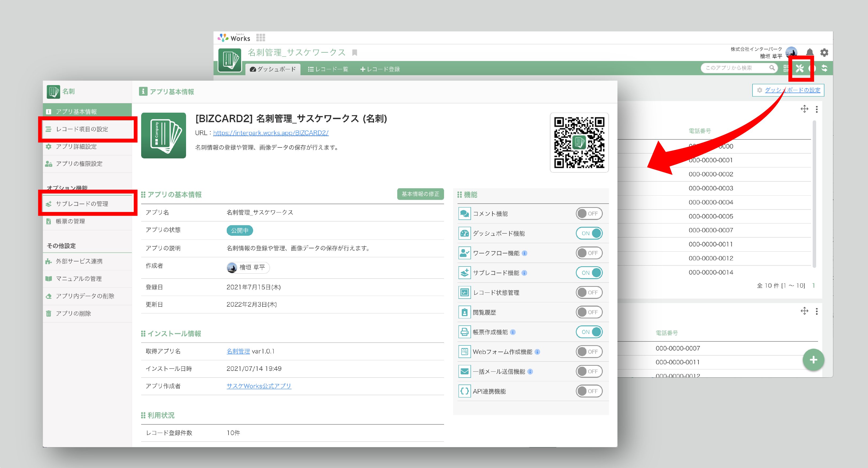Viewport: 868px width, 468px height.
Task: Switch off the 帳票作成機能 toggle
Action: [x=589, y=332]
